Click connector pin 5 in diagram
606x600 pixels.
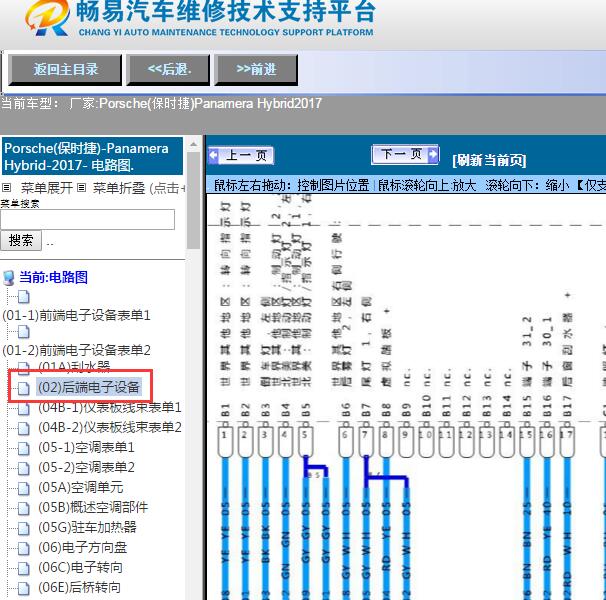[305, 442]
